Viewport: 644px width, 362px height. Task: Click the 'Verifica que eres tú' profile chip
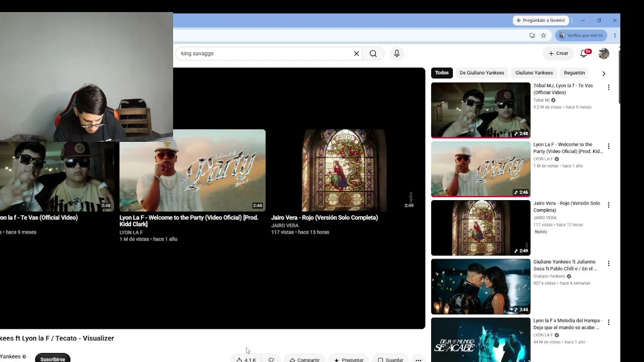coord(581,35)
